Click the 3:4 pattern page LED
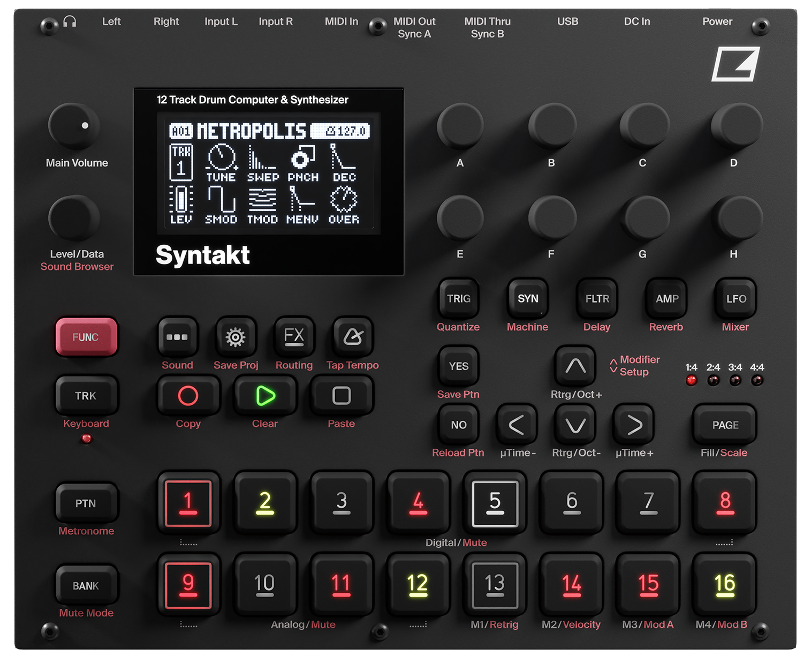Screen dimensions: 812x664 click(735, 381)
